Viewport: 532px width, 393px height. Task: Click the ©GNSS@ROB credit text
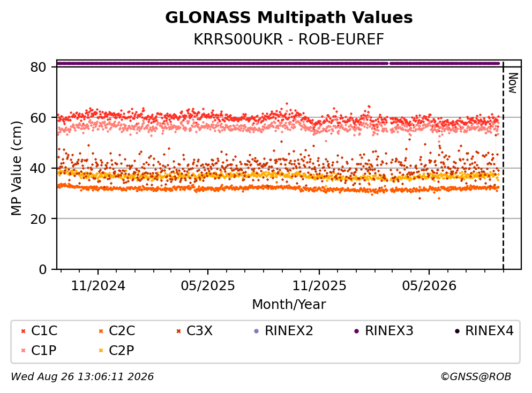tap(476, 377)
